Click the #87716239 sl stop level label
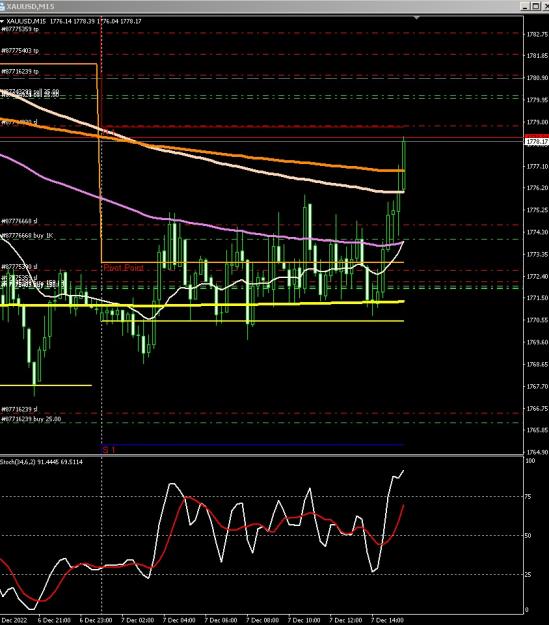 click(19, 409)
